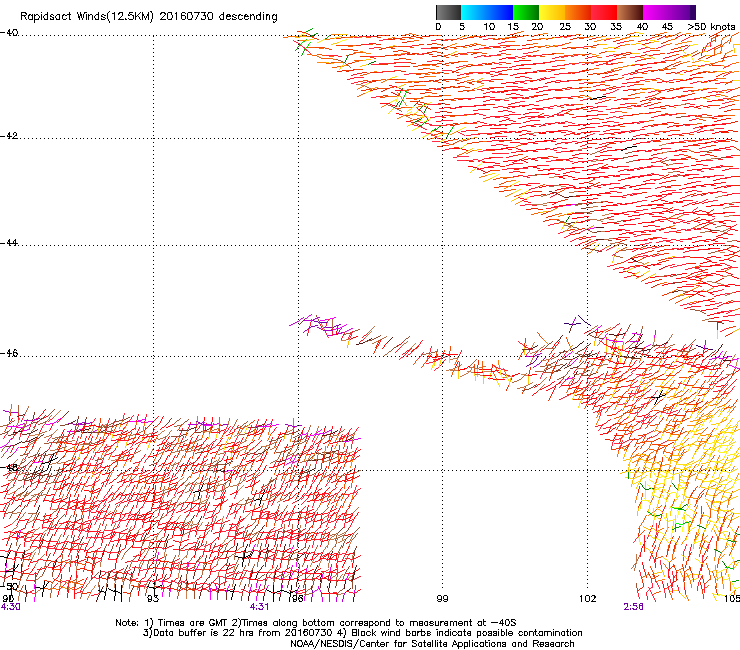Click the purple swath time '2:58'
The height and width of the screenshot is (650, 740).
pos(633,607)
